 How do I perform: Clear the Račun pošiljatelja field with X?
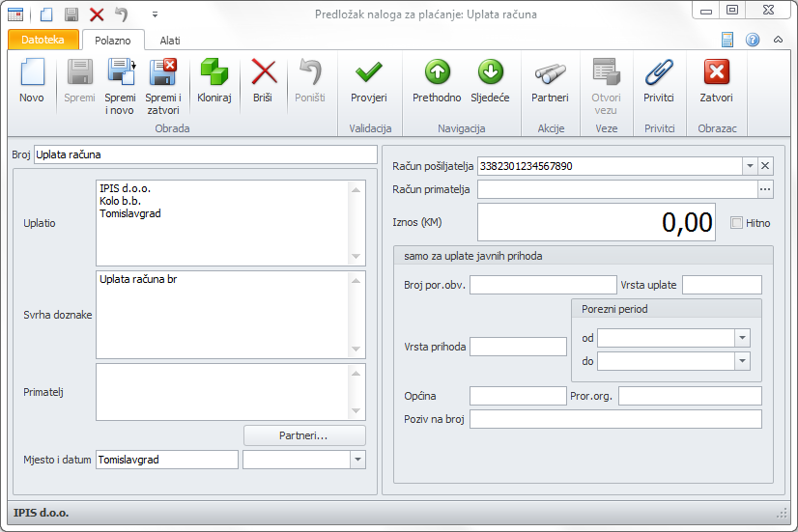pos(765,166)
